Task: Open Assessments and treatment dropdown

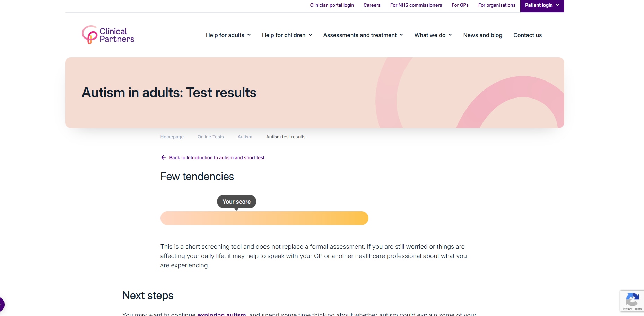Action: 363,35
